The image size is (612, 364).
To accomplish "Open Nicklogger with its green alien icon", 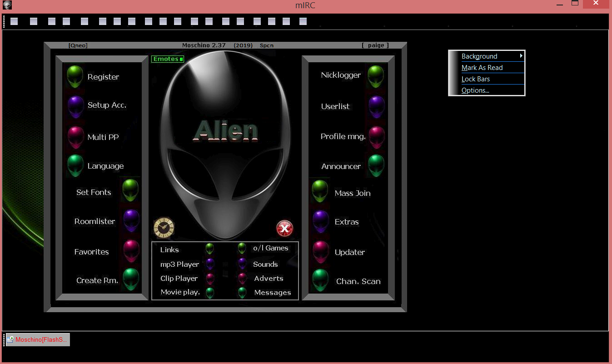I will 376,76.
